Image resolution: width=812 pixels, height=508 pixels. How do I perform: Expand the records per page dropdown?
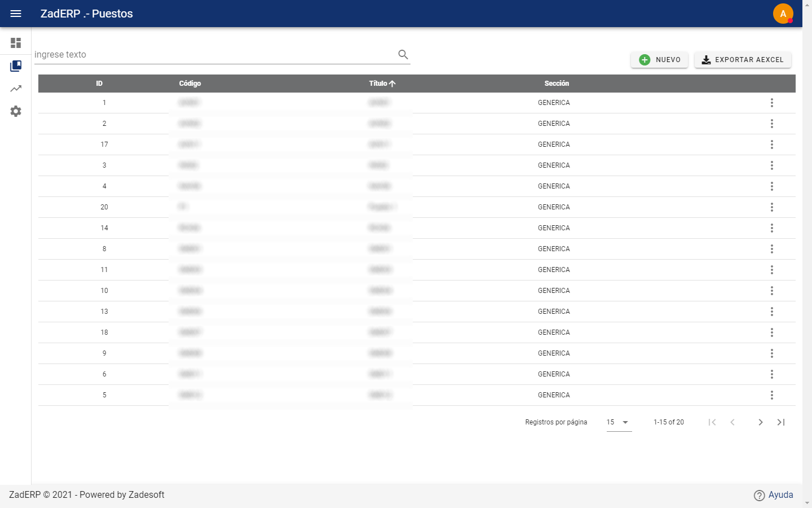619,422
